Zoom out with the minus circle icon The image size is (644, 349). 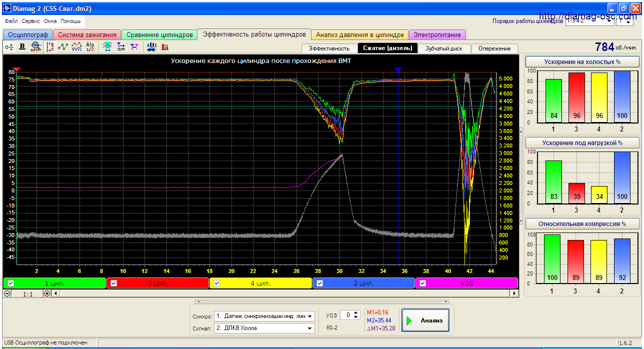[7, 293]
